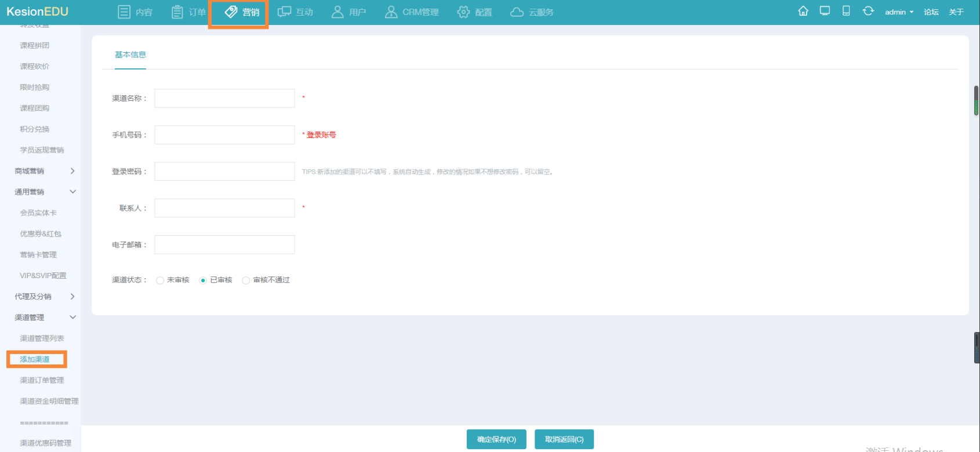Screen dimensions: 980x452
Task: Click the 内容 document icon in top navigation
Action: (124, 12)
